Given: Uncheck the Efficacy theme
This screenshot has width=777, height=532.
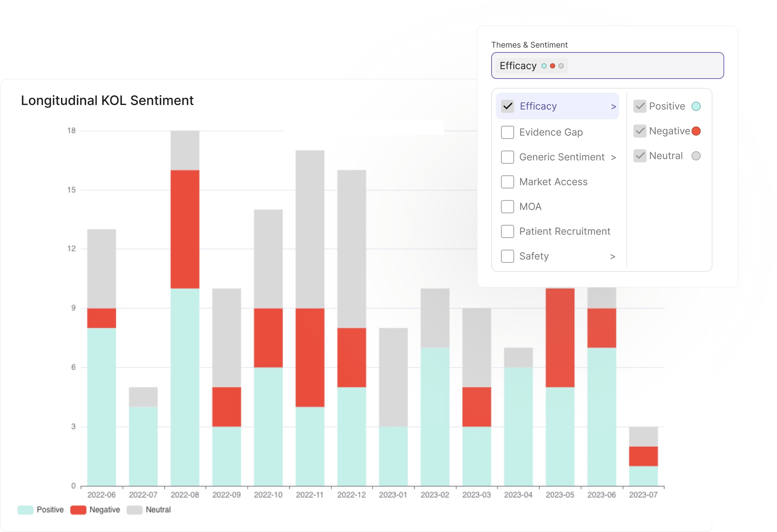Looking at the screenshot, I should point(507,106).
